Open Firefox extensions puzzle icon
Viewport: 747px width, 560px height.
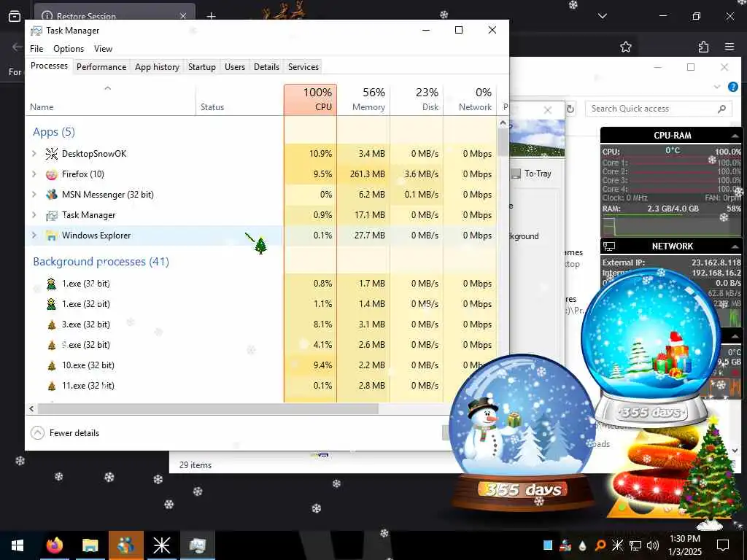coord(703,47)
